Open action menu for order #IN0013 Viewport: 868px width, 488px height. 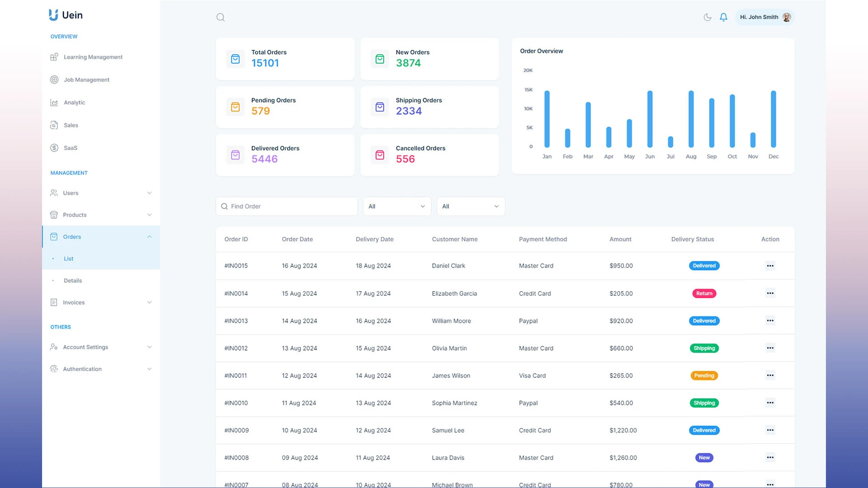770,321
